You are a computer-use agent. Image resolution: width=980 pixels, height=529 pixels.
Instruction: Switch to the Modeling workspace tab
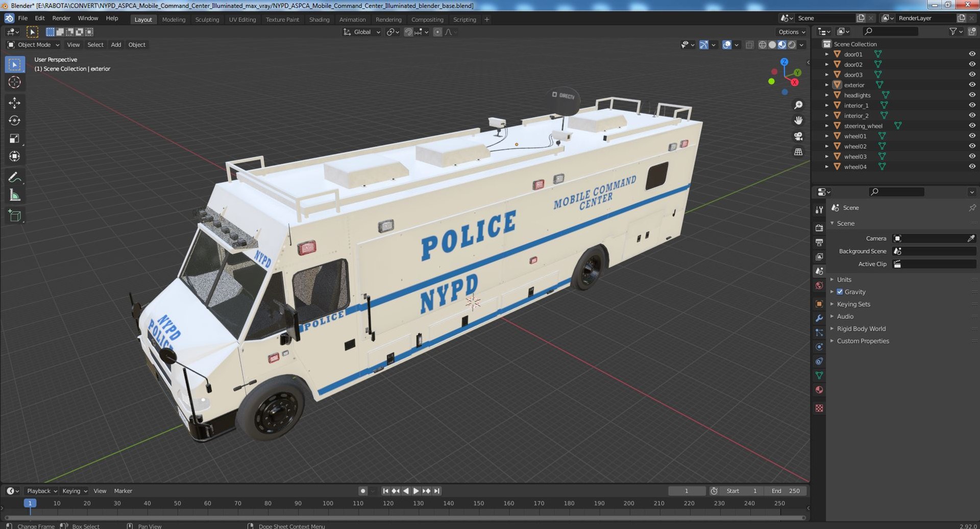point(174,19)
